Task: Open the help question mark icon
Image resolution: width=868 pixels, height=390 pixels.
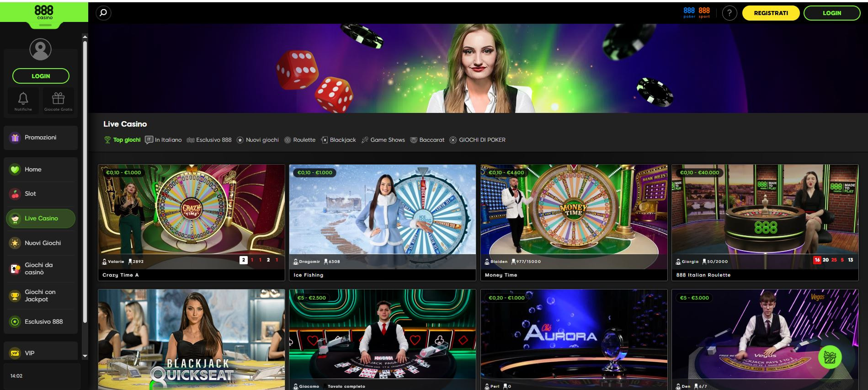Action: 730,13
